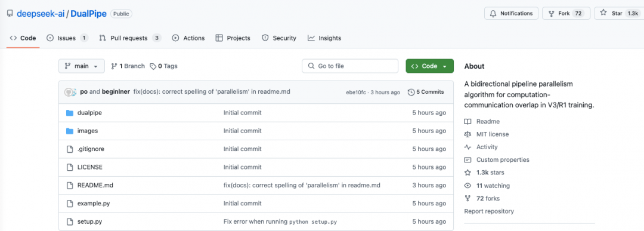The height and width of the screenshot is (231, 644).
Task: Click Report repository link
Action: (489, 211)
